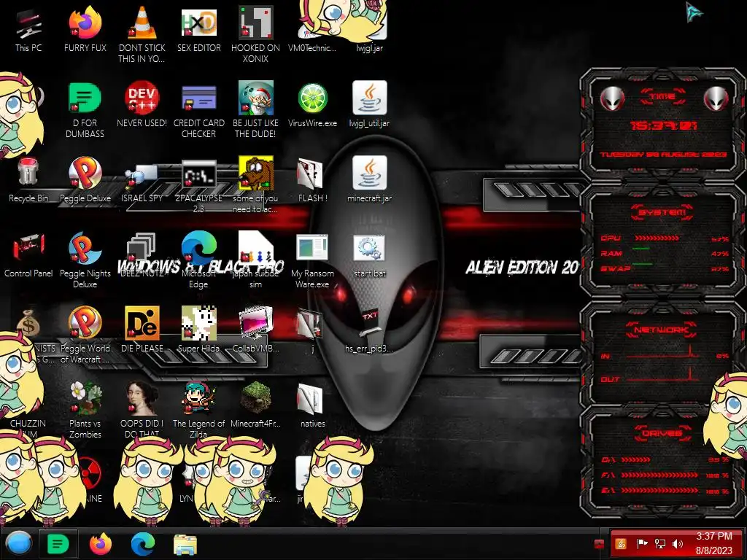Click the right alien head on TIME widget
Image resolution: width=747 pixels, height=560 pixels.
pos(716,99)
